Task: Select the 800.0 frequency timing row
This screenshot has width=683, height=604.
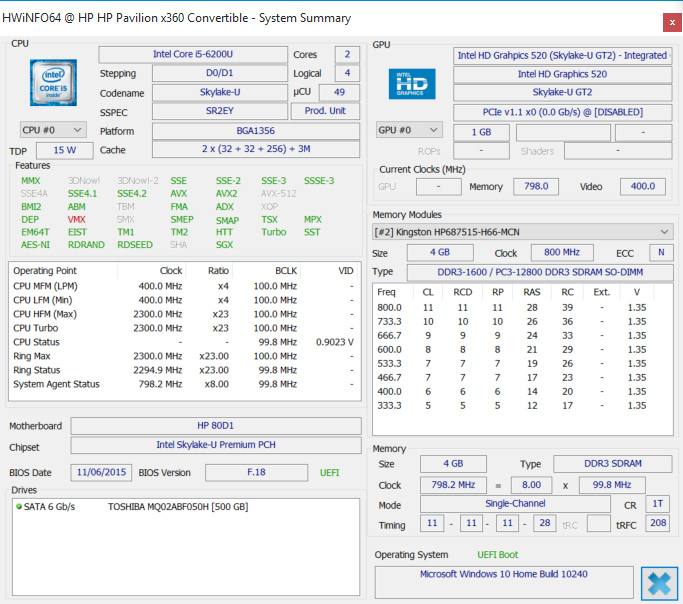Action: pos(522,307)
